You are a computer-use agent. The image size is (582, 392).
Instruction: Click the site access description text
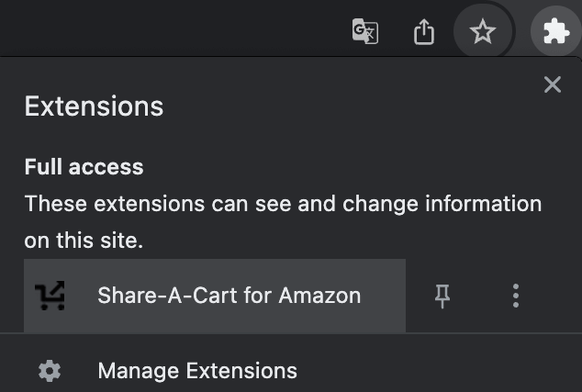click(x=282, y=222)
